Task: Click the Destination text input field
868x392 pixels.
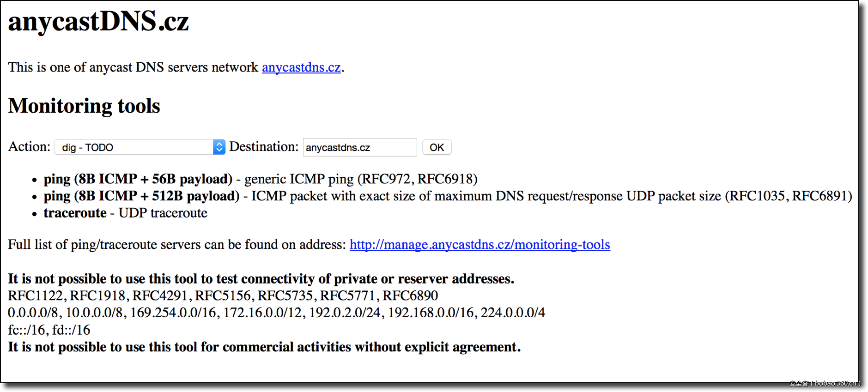Action: (359, 147)
